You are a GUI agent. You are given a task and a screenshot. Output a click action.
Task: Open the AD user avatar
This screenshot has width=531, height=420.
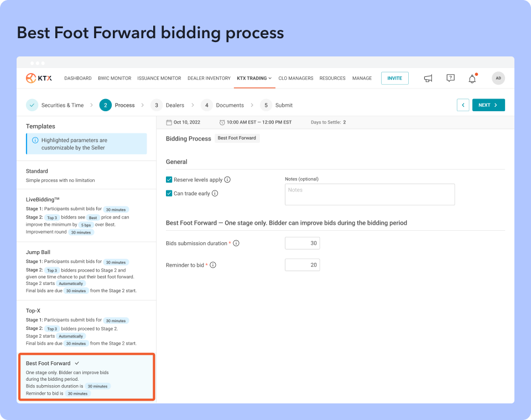point(498,78)
